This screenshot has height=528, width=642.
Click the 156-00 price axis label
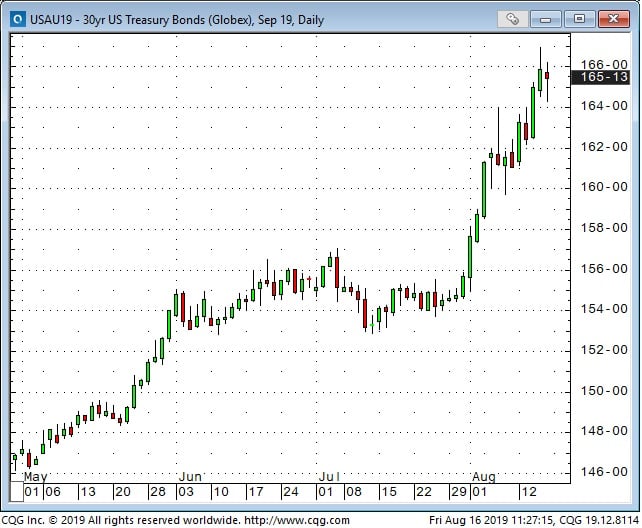(x=604, y=269)
